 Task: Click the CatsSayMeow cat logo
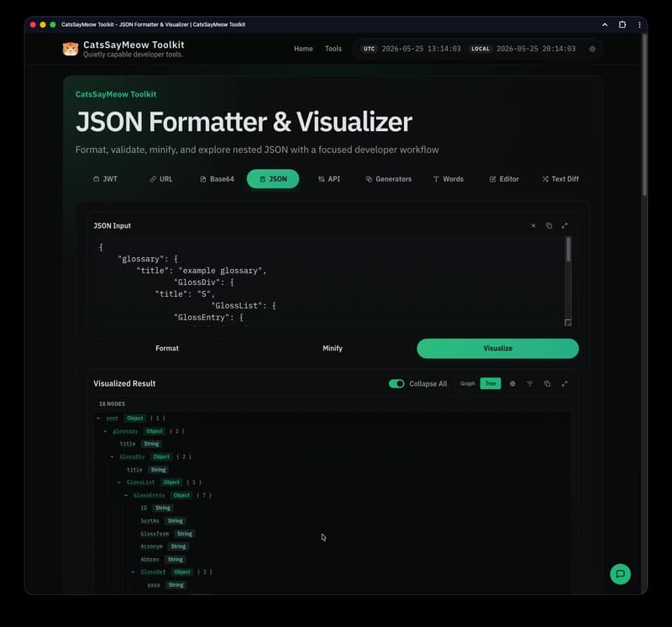coord(71,49)
